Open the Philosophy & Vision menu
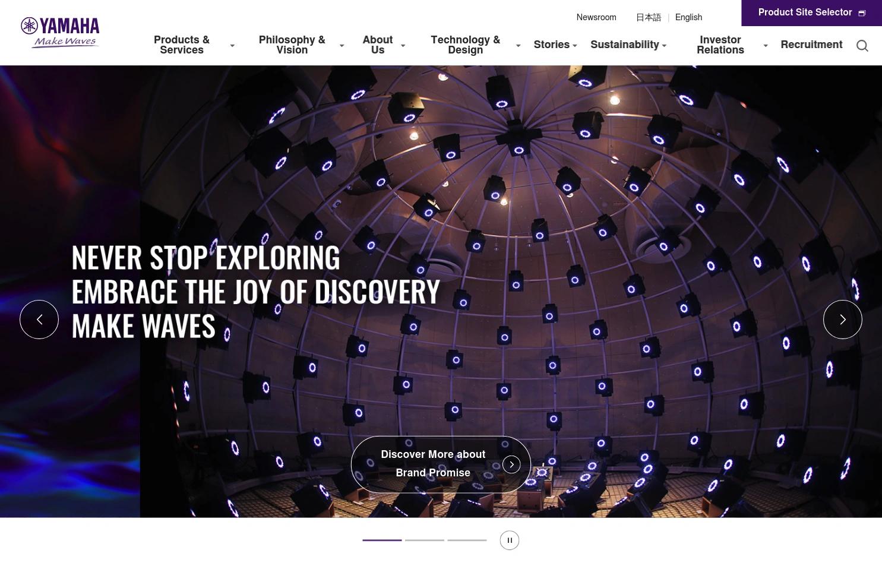The image size is (882, 588). [x=292, y=45]
